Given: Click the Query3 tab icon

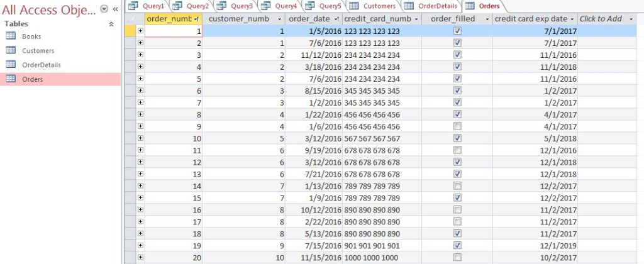Looking at the screenshot, I should click(x=221, y=6).
